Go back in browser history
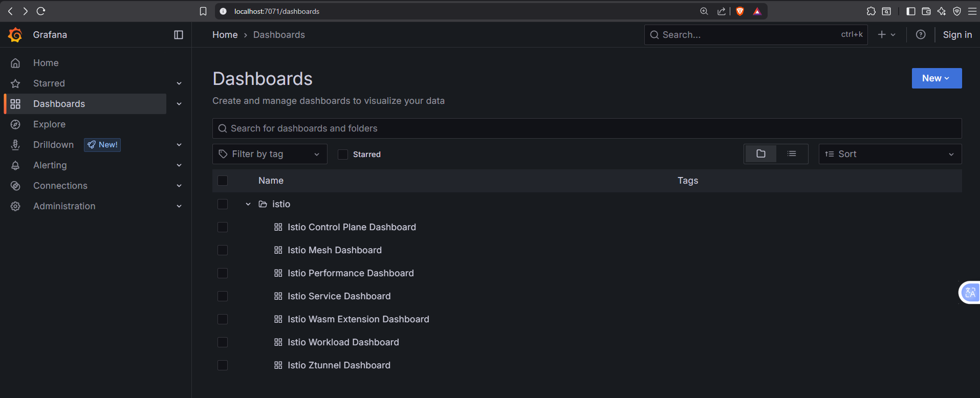This screenshot has height=398, width=980. pyautogui.click(x=10, y=11)
